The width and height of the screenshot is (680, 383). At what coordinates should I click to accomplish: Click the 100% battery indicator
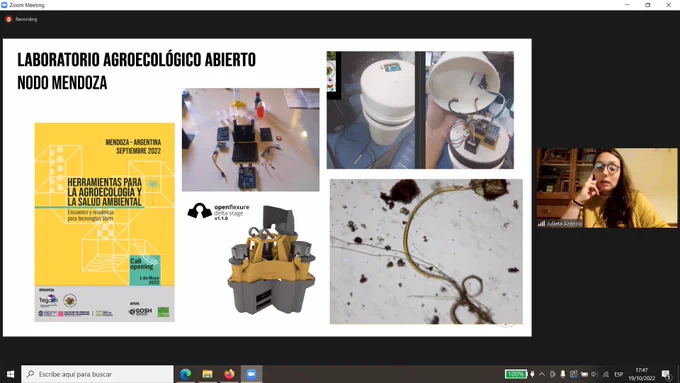click(516, 374)
